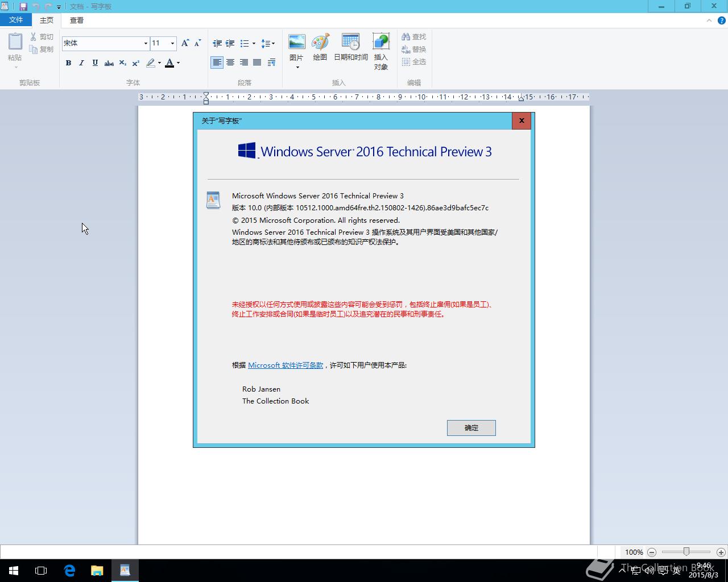Select Center text alignment
Image resolution: width=728 pixels, height=582 pixels.
[230, 63]
